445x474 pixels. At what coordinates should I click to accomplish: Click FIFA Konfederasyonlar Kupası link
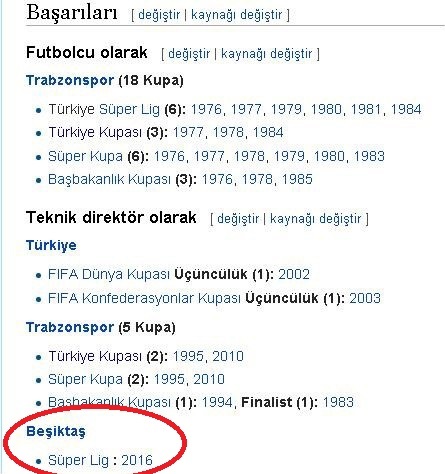pos(144,298)
